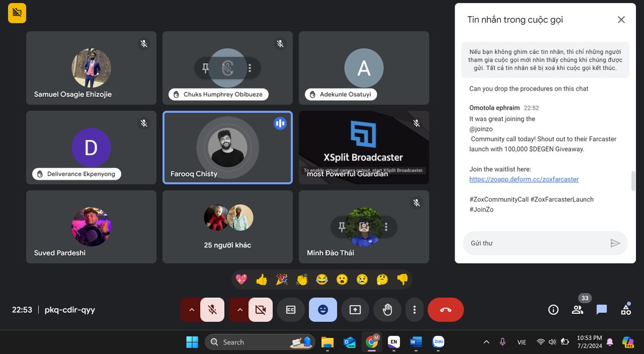Click the yellow captions-off icon top left
The height and width of the screenshot is (354, 644).
[17, 13]
